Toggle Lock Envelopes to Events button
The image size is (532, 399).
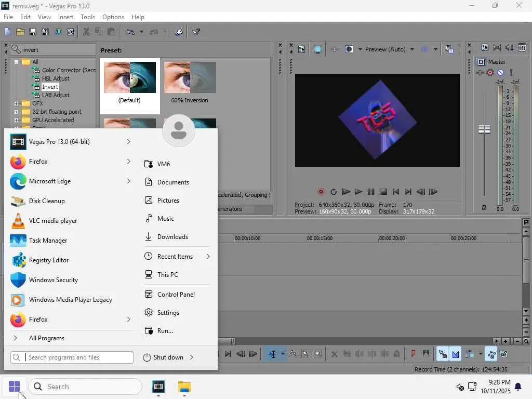(491, 354)
